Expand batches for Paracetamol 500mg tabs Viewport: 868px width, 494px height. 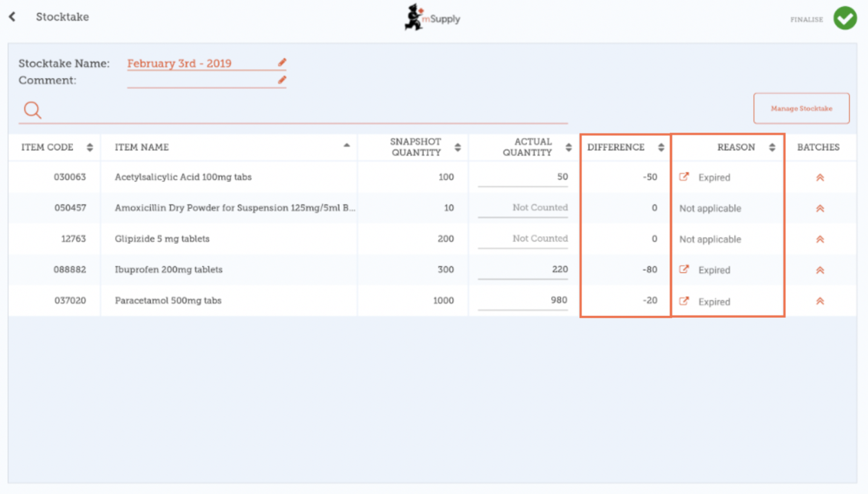point(820,301)
